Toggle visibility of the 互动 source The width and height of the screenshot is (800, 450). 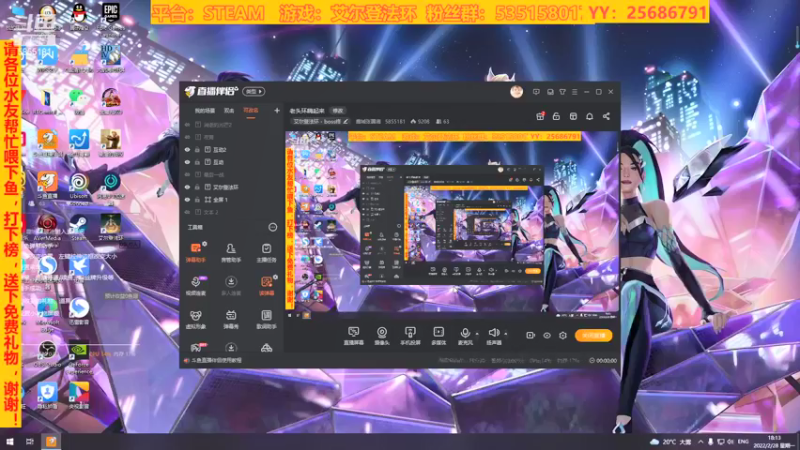click(x=187, y=162)
